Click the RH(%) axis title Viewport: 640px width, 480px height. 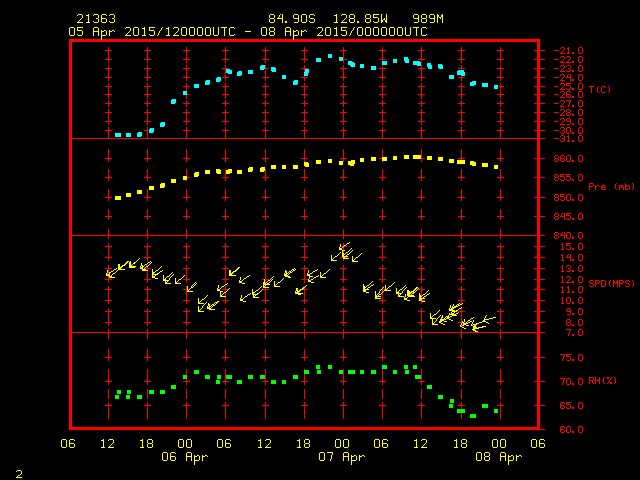tap(602, 381)
